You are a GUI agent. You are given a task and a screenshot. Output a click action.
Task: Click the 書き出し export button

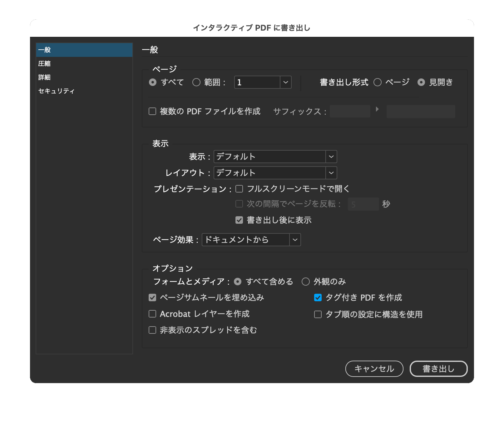(x=438, y=369)
